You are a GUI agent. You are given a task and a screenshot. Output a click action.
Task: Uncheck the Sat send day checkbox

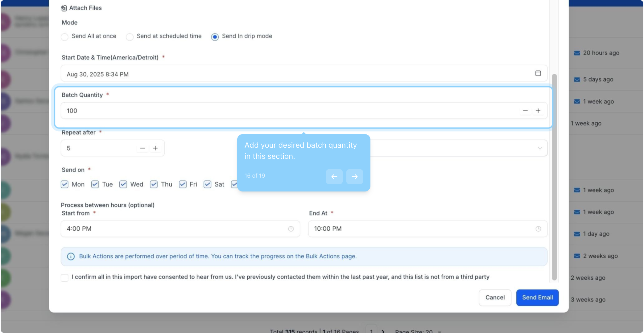pos(207,184)
